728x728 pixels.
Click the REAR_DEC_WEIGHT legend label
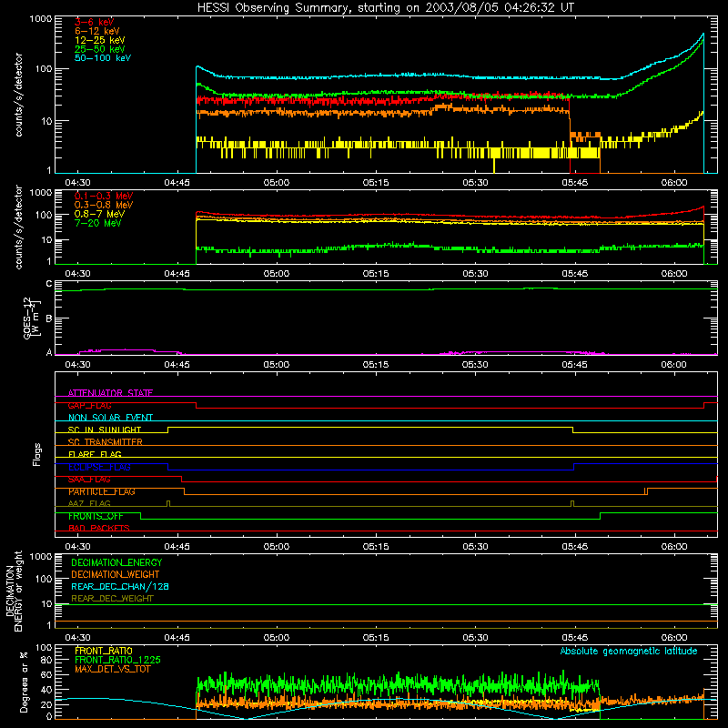112,599
